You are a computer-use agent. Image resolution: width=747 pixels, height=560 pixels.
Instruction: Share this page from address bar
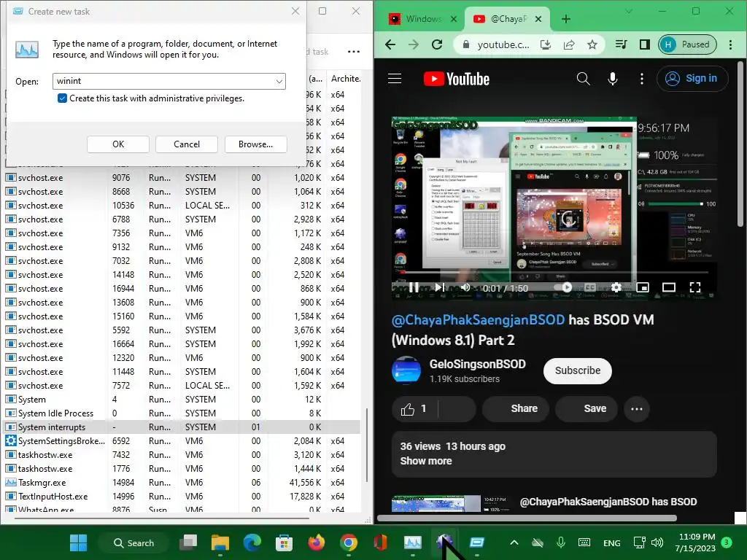tap(569, 44)
